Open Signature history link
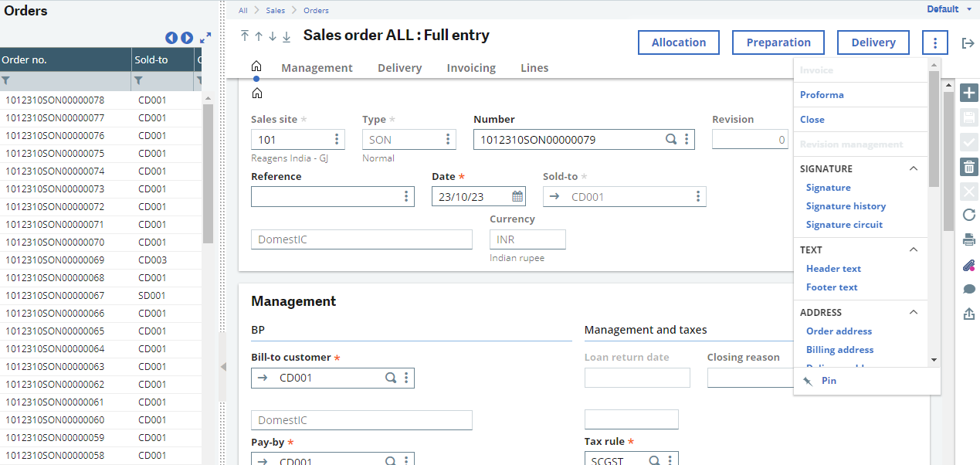Image resolution: width=980 pixels, height=465 pixels. [846, 205]
